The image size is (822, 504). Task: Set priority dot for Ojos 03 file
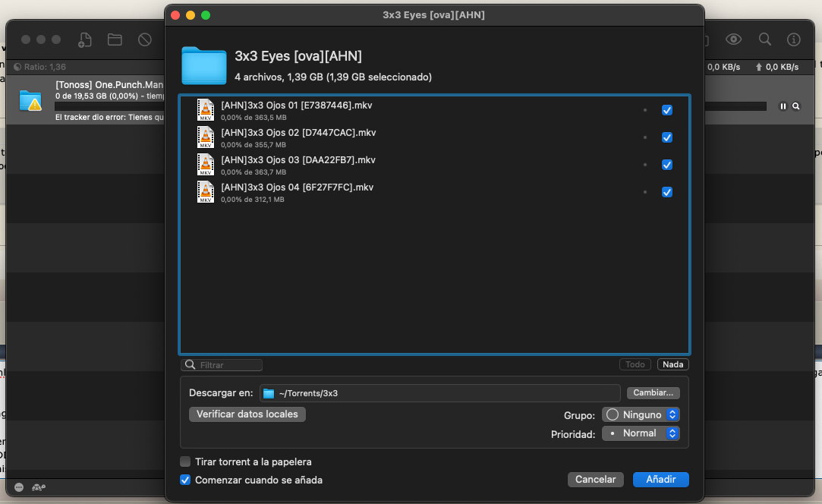(645, 165)
